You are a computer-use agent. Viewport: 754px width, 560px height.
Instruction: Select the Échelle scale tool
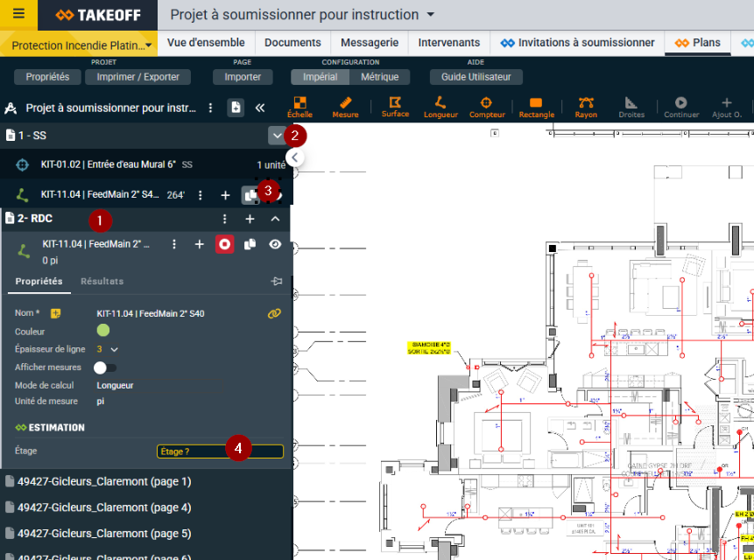click(299, 107)
